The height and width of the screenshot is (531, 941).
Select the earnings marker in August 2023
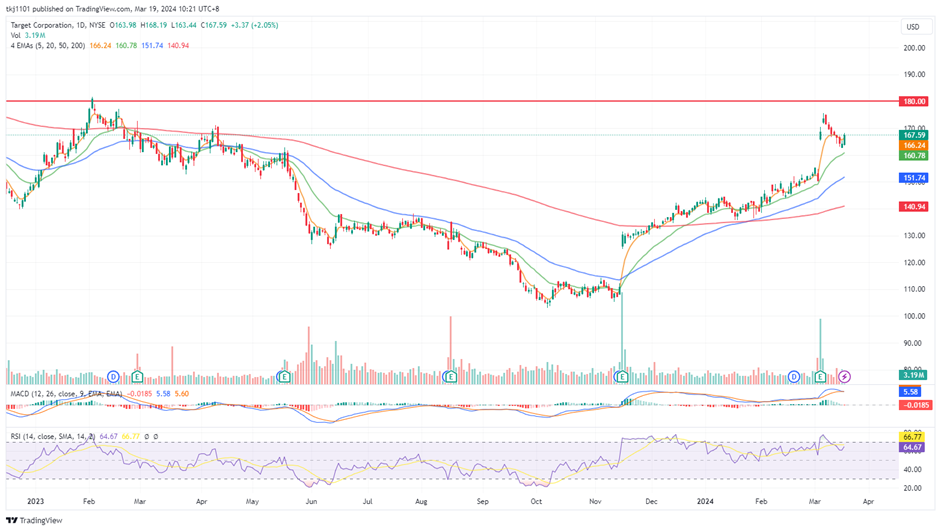(x=451, y=376)
